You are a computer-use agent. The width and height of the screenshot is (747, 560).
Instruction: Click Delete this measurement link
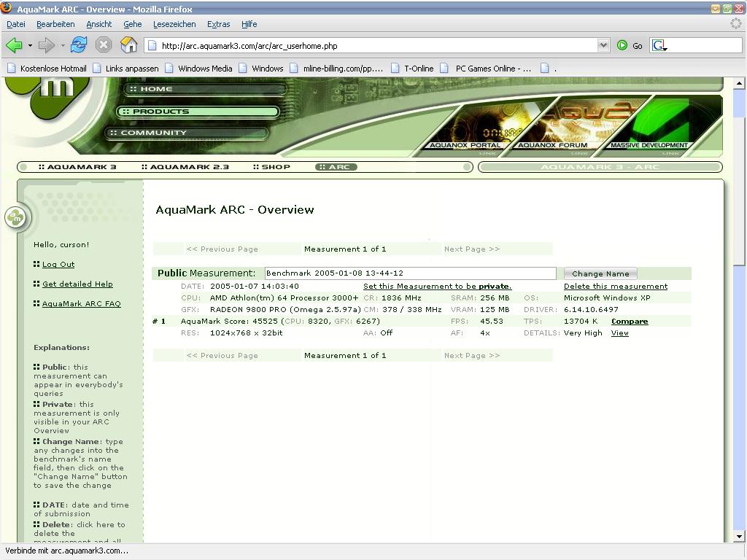click(616, 286)
